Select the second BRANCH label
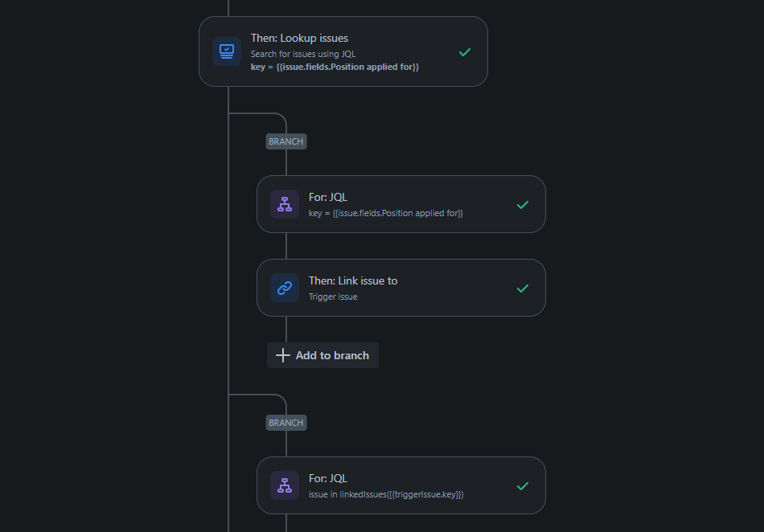764x532 pixels. point(286,423)
